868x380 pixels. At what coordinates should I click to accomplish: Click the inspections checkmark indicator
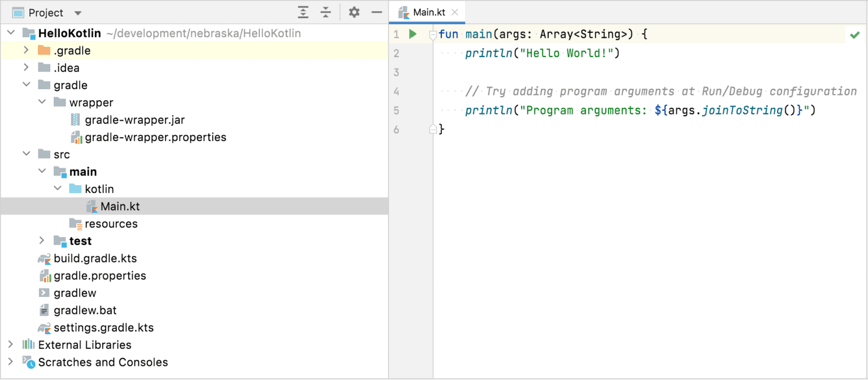tap(854, 34)
